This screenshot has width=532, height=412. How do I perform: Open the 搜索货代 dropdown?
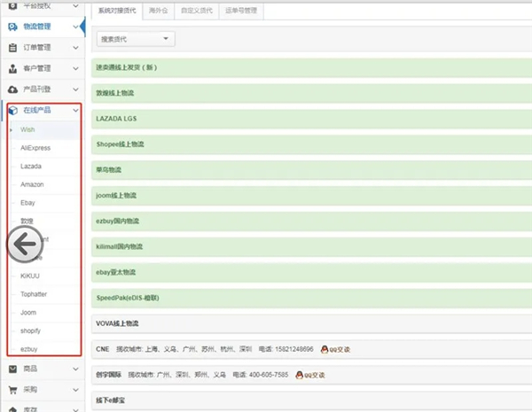click(x=136, y=39)
